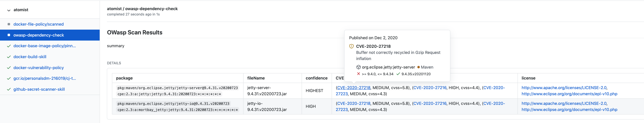Click the summary text

(x=116, y=46)
